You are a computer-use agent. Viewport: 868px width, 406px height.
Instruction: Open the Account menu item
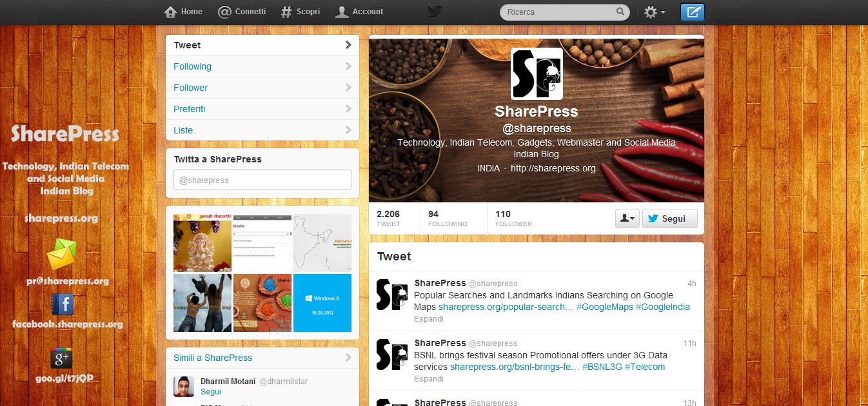(x=360, y=12)
